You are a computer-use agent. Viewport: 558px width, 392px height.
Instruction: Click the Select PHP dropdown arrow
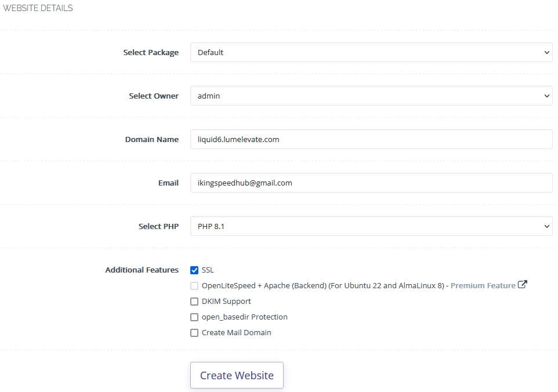tap(546, 226)
